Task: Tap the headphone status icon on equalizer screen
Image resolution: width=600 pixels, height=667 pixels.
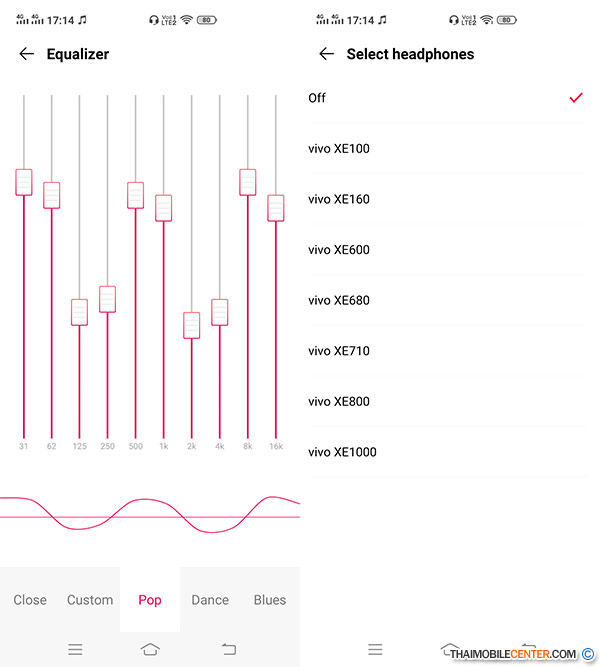Action: click(154, 20)
